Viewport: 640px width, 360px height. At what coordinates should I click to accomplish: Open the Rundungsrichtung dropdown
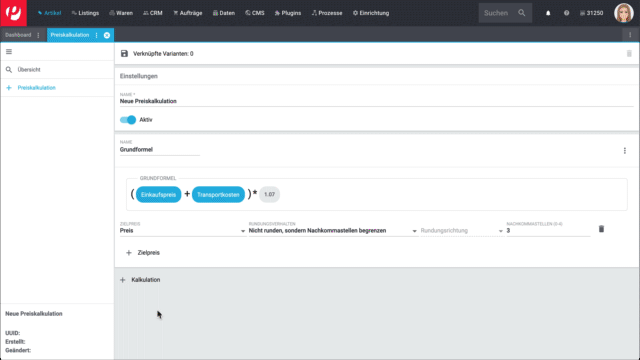pos(462,231)
